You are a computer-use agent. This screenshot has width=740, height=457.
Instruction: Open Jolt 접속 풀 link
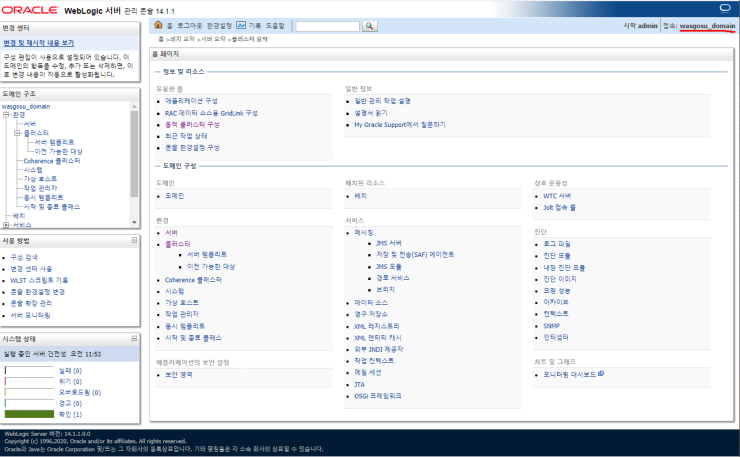pos(559,208)
